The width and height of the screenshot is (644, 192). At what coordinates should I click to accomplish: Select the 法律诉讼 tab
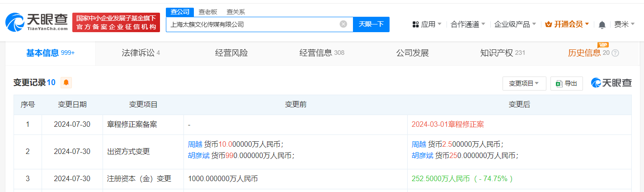click(141, 53)
